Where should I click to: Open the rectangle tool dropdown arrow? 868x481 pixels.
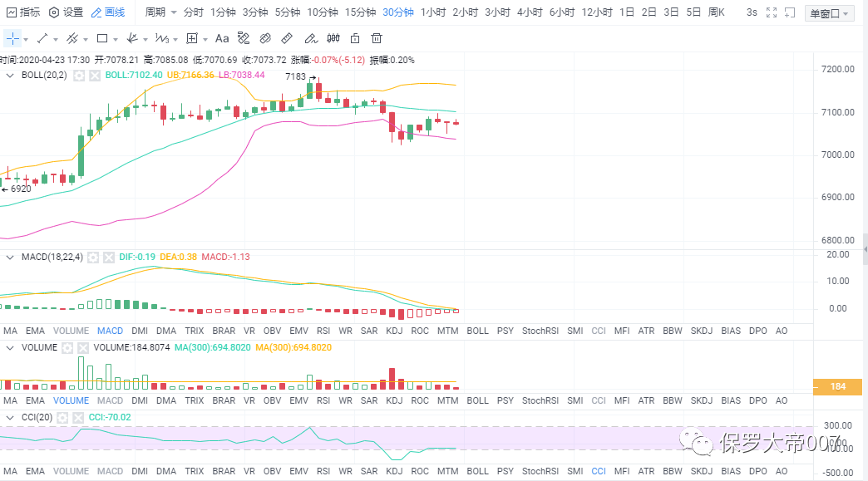(115, 40)
